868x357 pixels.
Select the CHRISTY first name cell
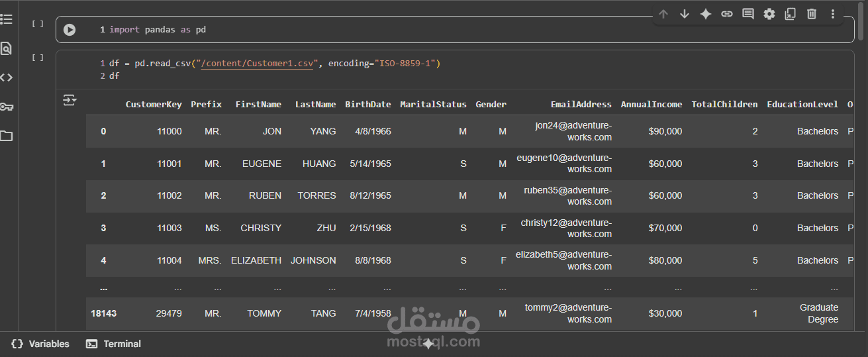click(261, 228)
